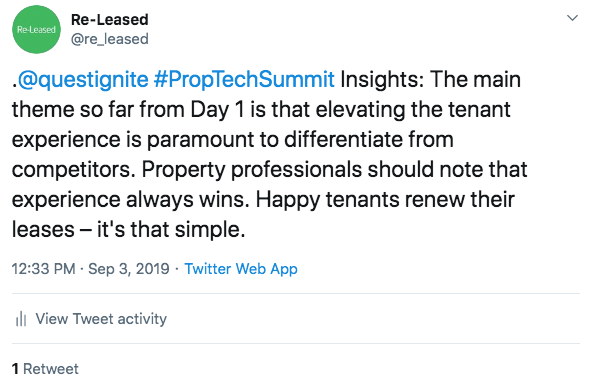Open View Tweet activity
Viewport: 592px width, 385px height.
pyautogui.click(x=101, y=319)
